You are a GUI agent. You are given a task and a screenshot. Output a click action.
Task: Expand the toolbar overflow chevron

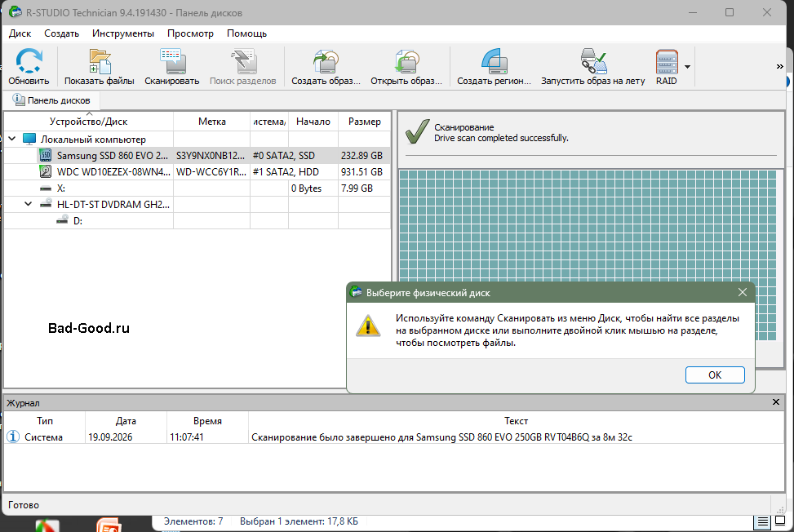[x=780, y=66]
